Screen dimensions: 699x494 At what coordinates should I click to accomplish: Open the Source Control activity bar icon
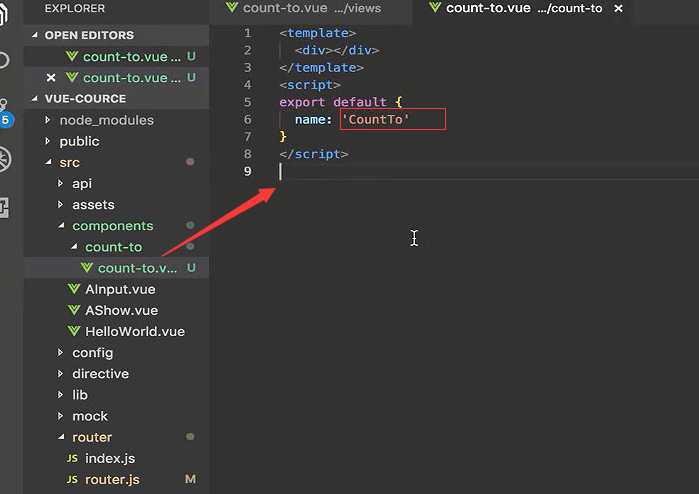pyautogui.click(x=4, y=112)
